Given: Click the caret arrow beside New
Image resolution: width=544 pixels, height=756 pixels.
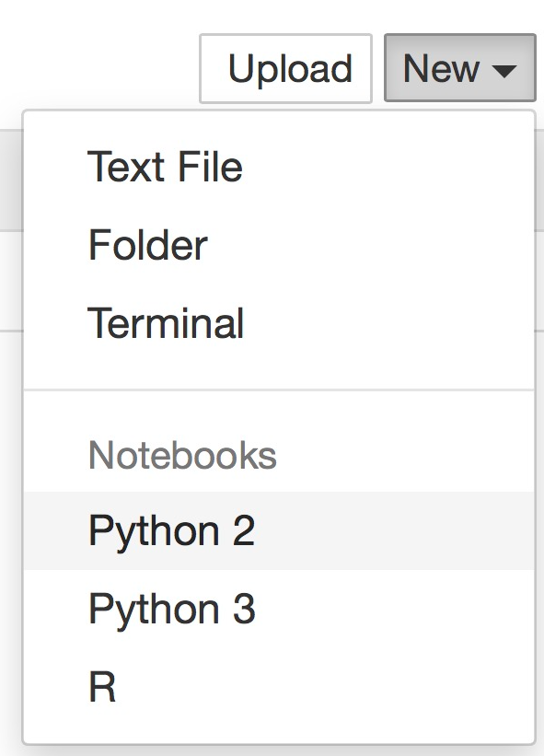Looking at the screenshot, I should pos(504,72).
